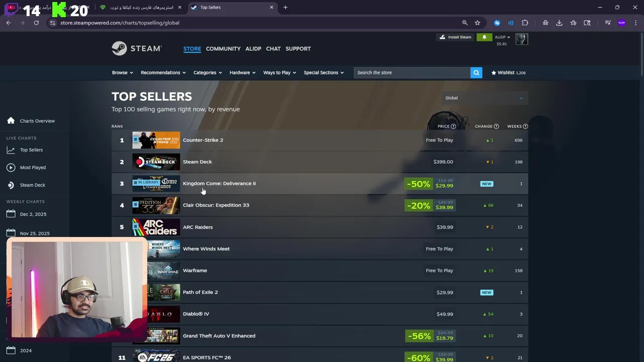The image size is (644, 362).
Task: Expand the Categories menu
Action: (x=207, y=72)
